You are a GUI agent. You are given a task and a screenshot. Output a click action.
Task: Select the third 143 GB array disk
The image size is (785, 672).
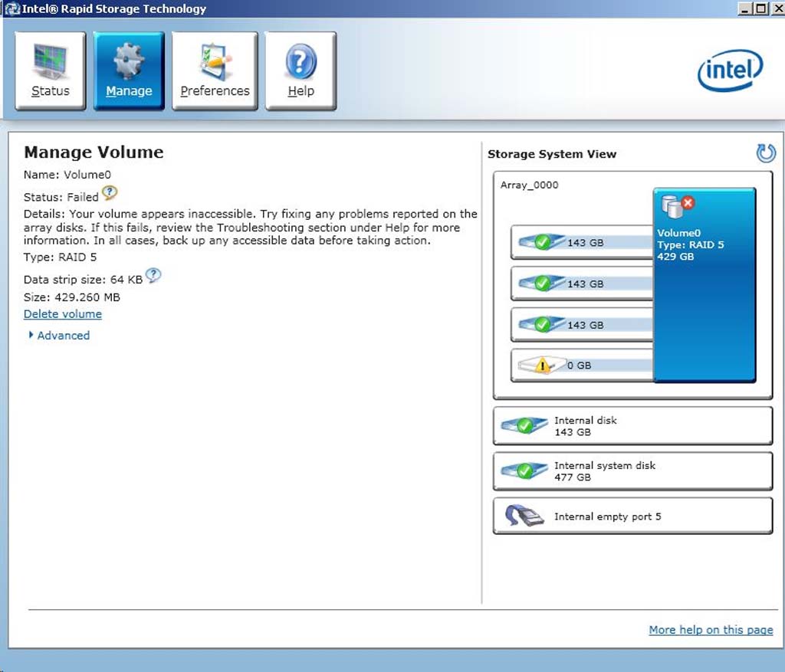(582, 325)
